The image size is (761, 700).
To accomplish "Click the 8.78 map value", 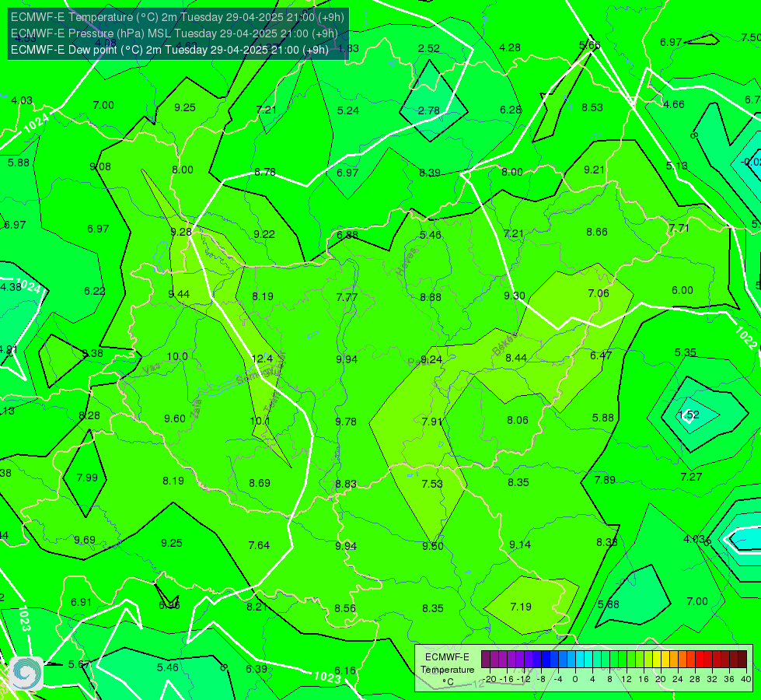I will pos(265,172).
